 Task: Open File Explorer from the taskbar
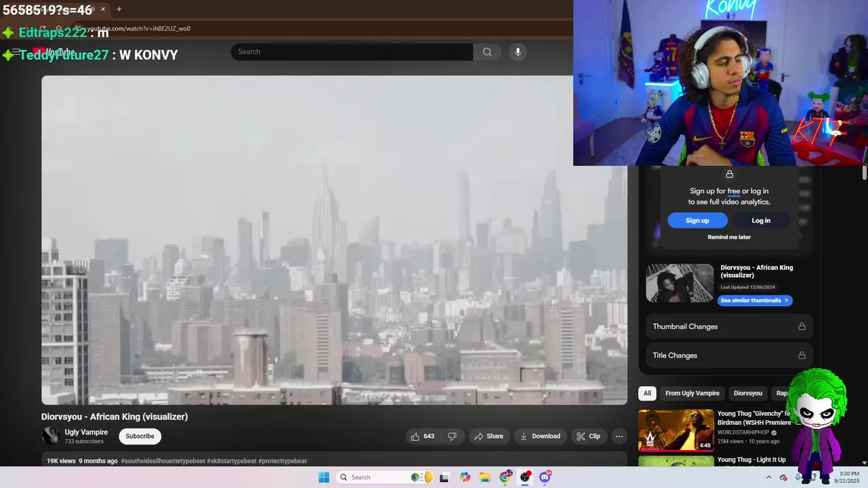coord(485,477)
